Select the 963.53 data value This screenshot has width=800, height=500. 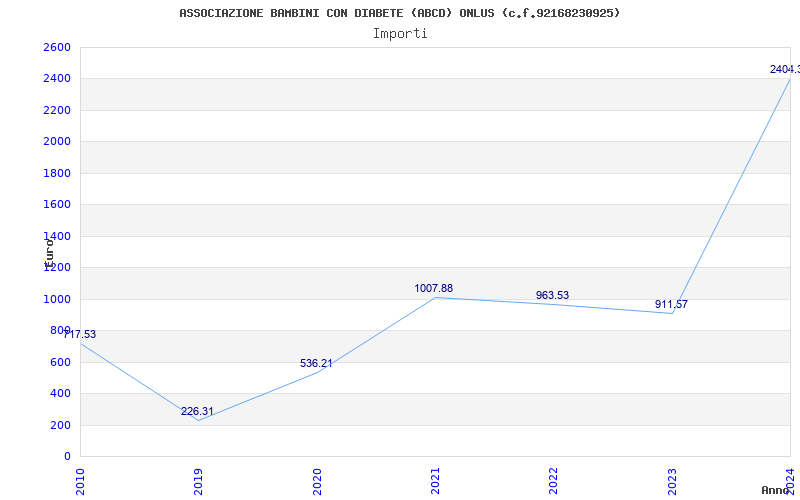click(x=552, y=295)
